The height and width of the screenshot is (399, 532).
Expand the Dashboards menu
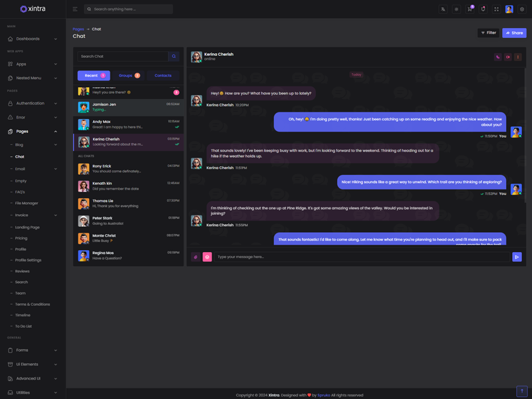33,39
